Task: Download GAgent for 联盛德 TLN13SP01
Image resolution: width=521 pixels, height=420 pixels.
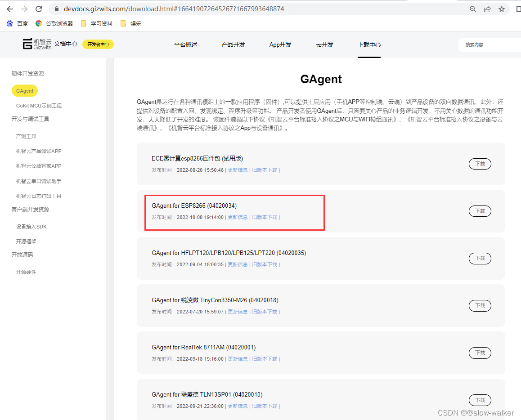Action: pos(480,400)
